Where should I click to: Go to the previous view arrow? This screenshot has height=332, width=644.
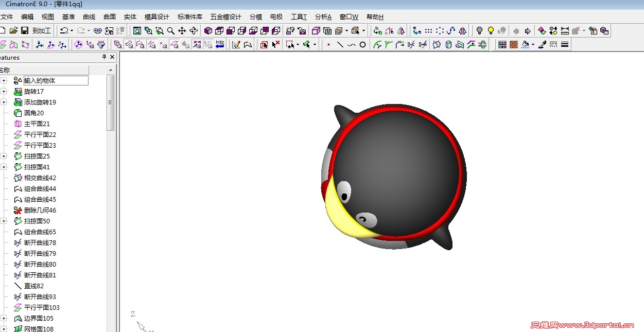[x=516, y=31]
